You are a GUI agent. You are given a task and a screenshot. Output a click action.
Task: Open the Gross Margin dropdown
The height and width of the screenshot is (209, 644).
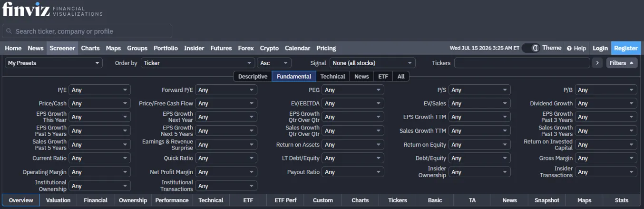606,158
